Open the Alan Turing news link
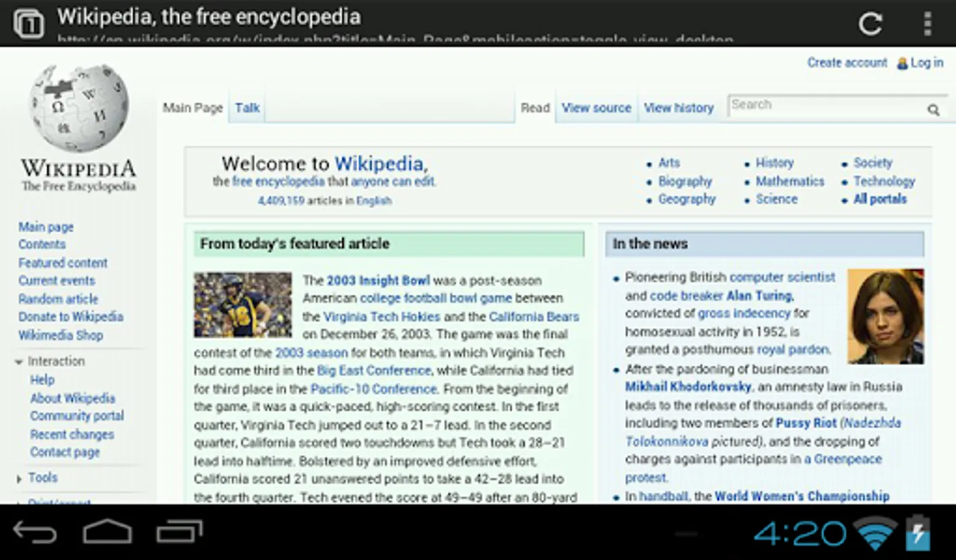 coord(759,296)
